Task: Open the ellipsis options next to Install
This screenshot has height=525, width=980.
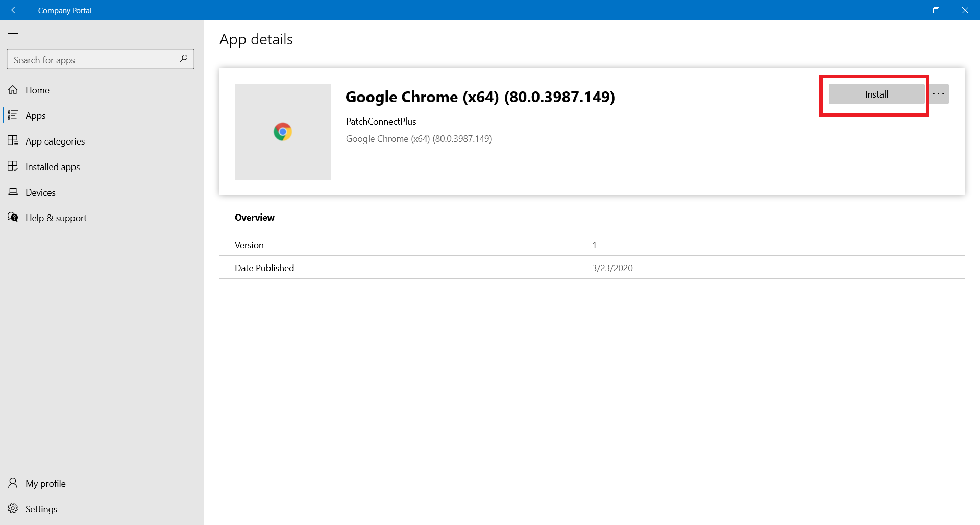Action: click(939, 93)
